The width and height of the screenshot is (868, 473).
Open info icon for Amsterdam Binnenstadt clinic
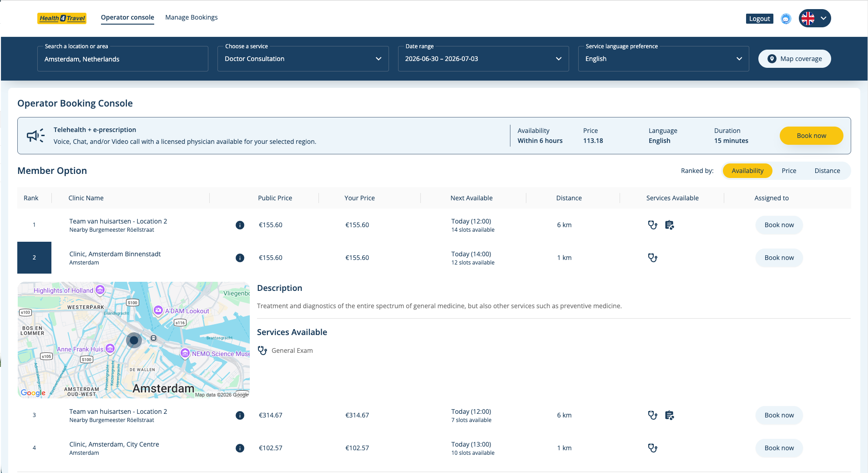pyautogui.click(x=240, y=258)
